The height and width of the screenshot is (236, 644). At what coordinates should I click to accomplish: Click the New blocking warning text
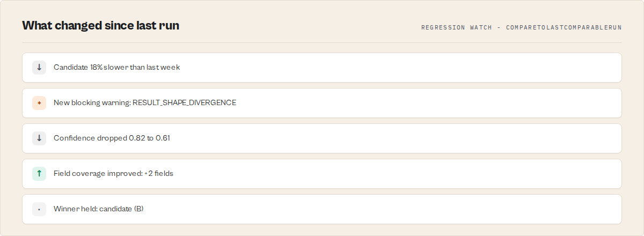coord(92,103)
